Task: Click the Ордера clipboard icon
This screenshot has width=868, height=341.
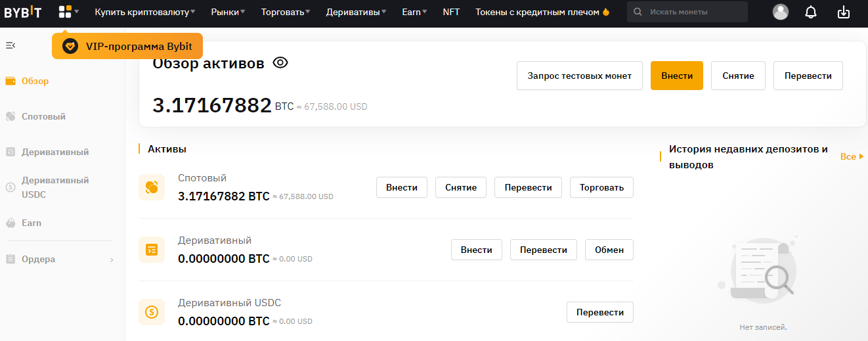Action: coord(11,259)
